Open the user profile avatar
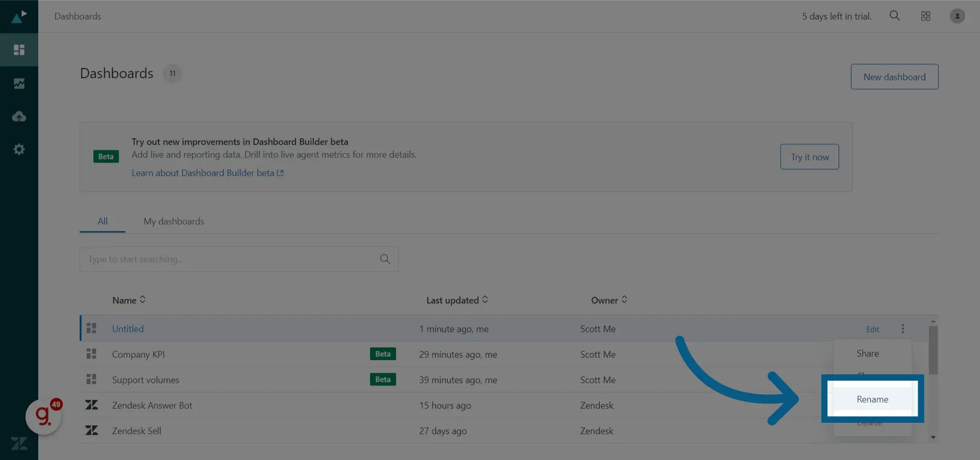The image size is (980, 460). [x=957, y=16]
